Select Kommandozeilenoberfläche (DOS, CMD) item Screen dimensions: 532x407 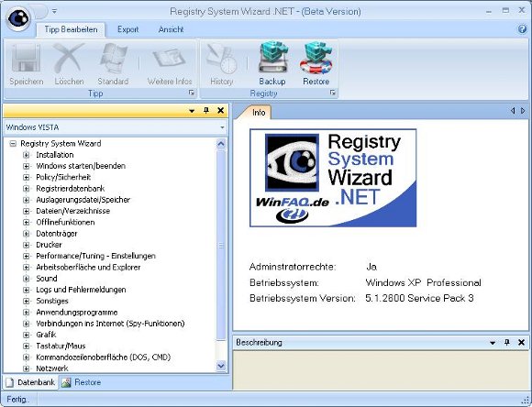pos(103,357)
